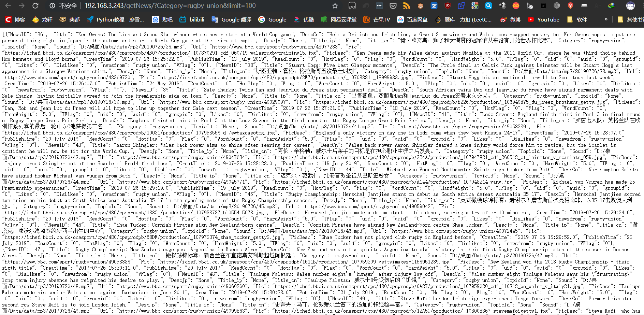Open the grey spheres extension icon
This screenshot has width=644, height=315.
[502, 6]
